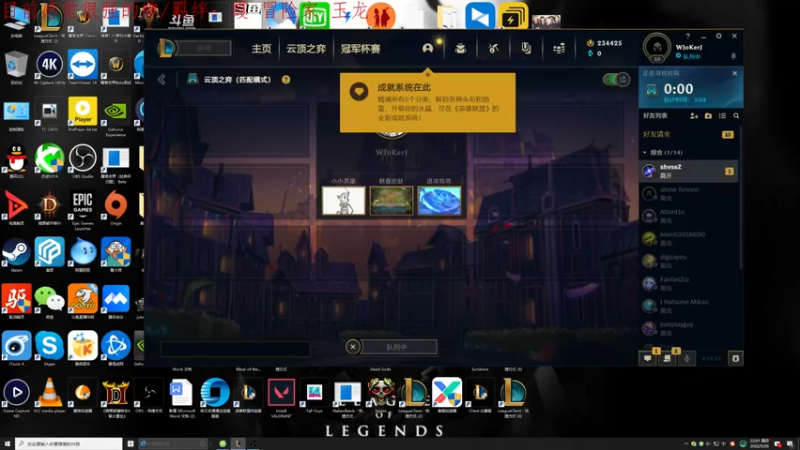The height and width of the screenshot is (450, 800).
Task: Open the Origin desktop icon
Action: (116, 207)
